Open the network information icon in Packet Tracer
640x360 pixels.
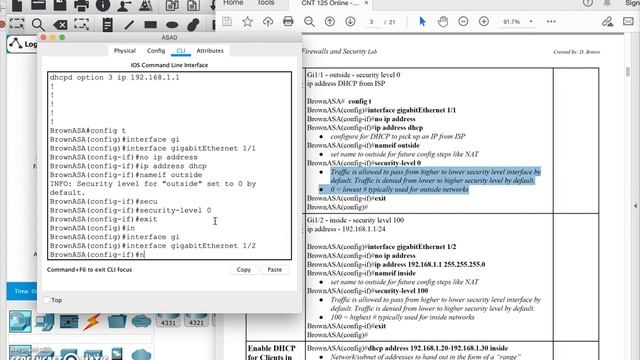103,5
